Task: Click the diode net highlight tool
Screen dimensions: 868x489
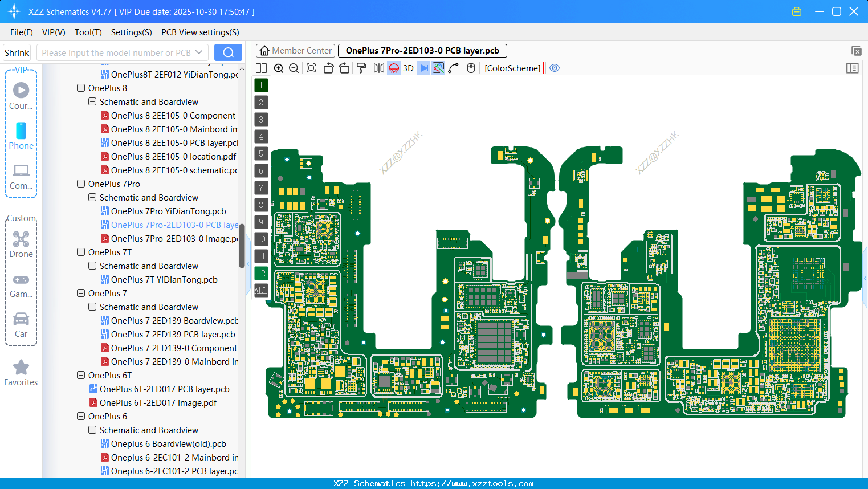Action: 424,68
